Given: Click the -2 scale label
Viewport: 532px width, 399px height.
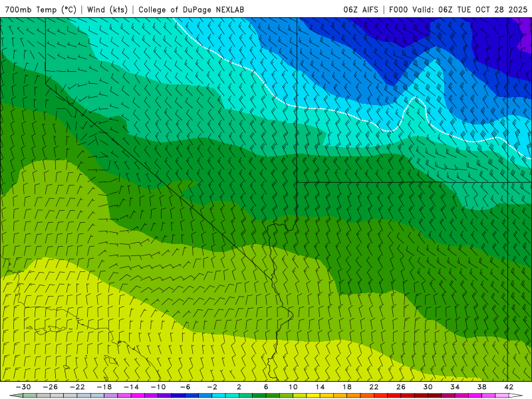Looking at the screenshot, I should point(212,387).
